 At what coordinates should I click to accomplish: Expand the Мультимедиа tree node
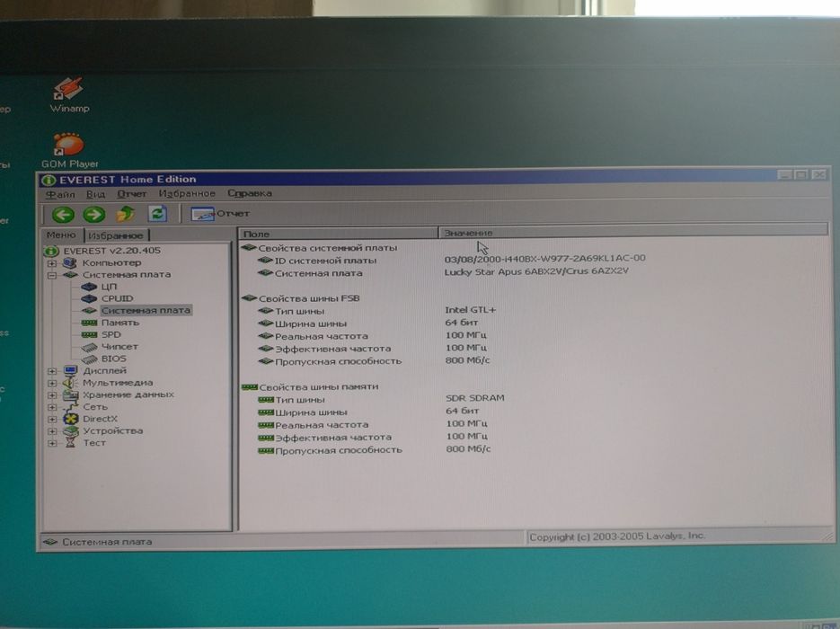[52, 383]
